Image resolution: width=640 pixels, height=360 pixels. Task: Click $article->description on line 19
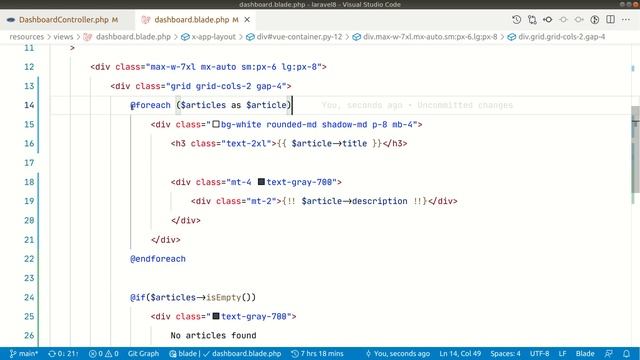point(354,201)
